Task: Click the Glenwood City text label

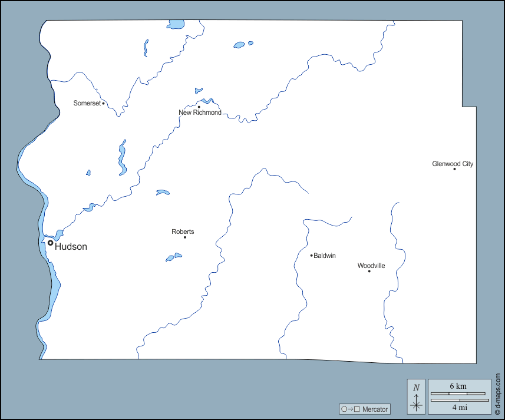Action: (453, 164)
